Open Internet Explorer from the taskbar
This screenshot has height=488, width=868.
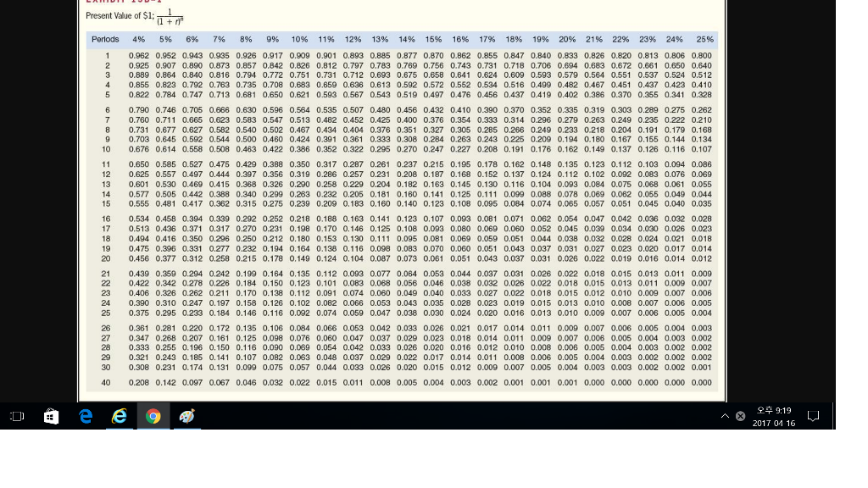[x=119, y=416]
